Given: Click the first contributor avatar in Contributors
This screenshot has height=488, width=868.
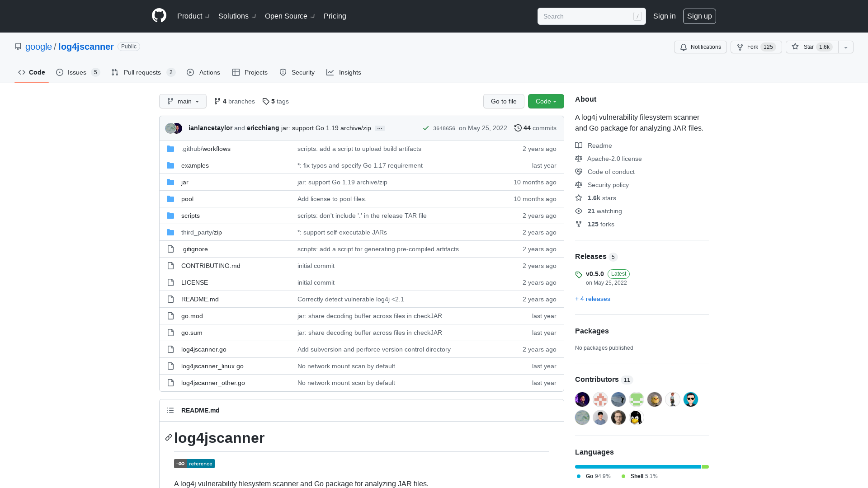Looking at the screenshot, I should click(582, 399).
